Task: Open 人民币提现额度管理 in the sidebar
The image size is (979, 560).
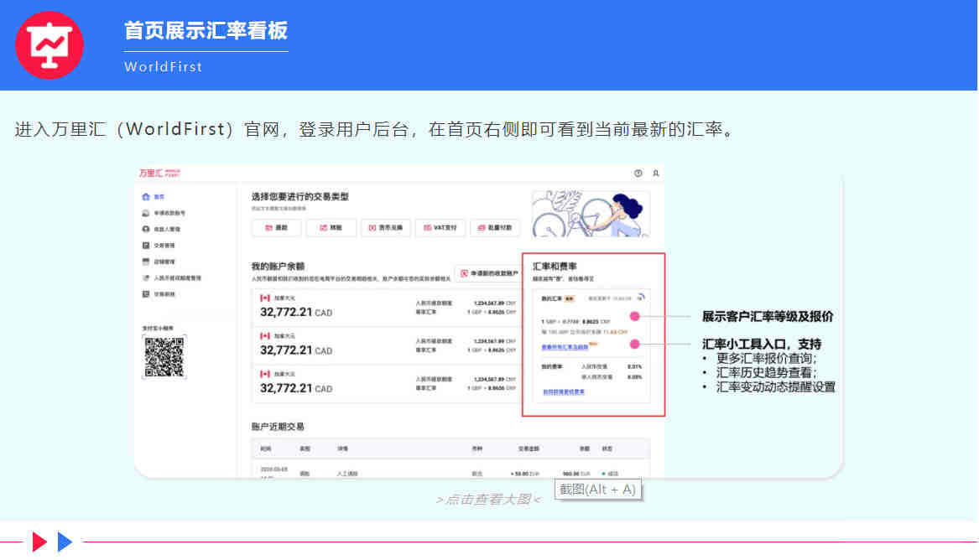Action: click(172, 278)
